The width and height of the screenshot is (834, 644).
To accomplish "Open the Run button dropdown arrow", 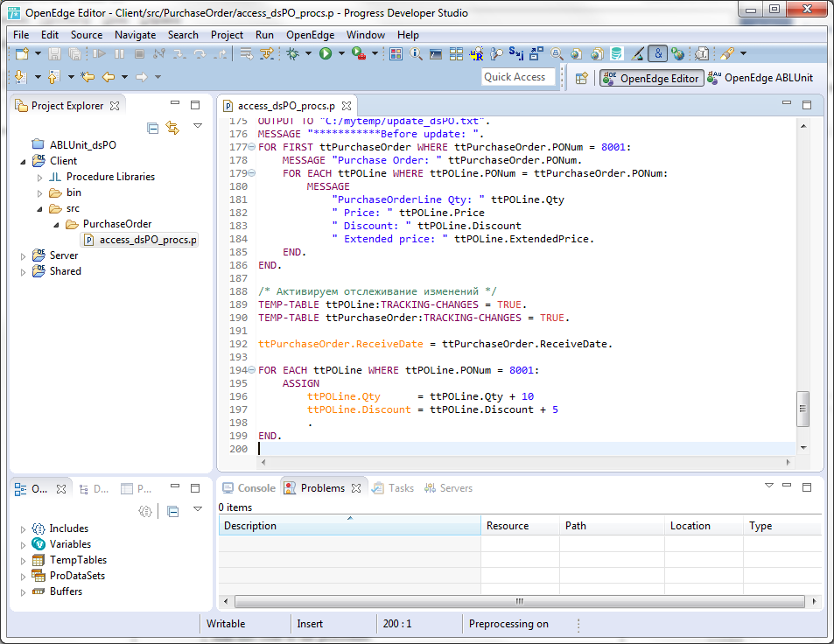I will tap(341, 53).
